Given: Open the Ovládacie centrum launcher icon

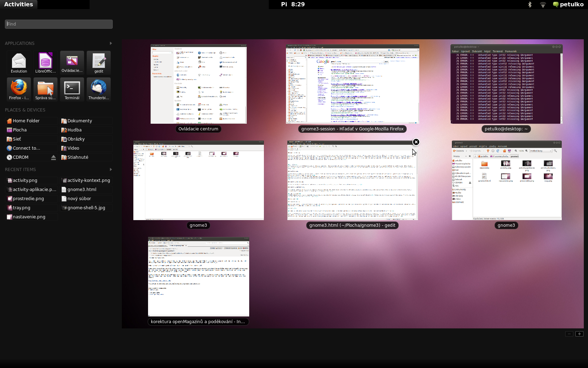Looking at the screenshot, I should point(72,62).
